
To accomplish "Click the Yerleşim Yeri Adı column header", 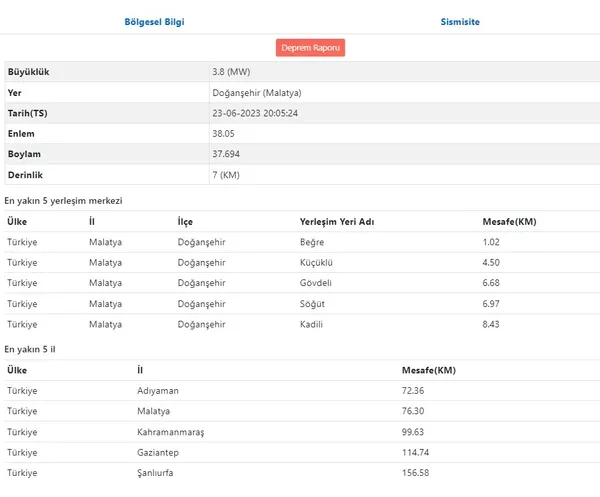I will [337, 222].
